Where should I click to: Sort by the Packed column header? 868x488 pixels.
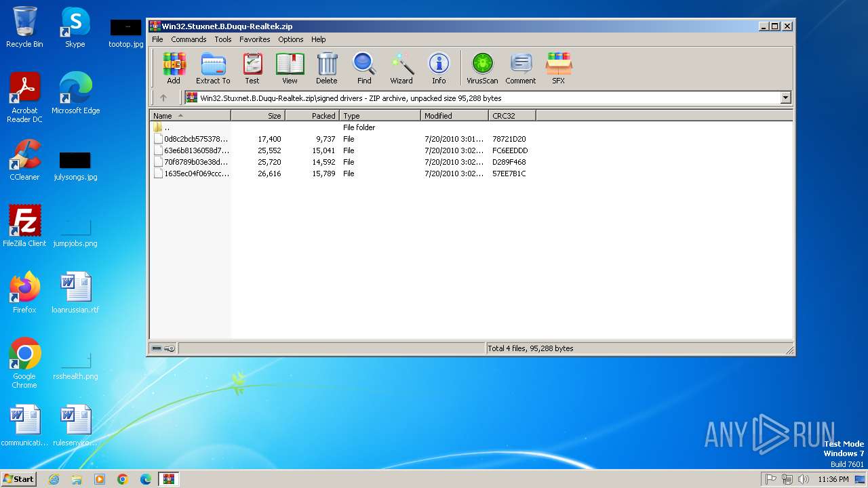(x=313, y=116)
